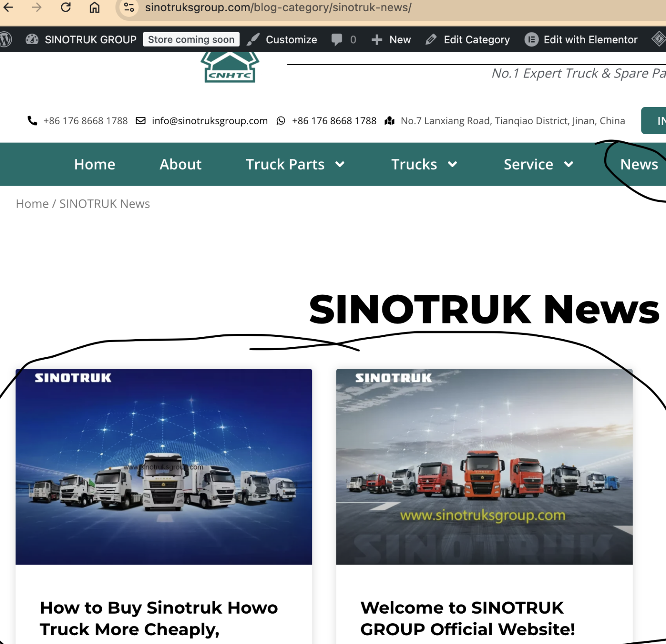The width and height of the screenshot is (666, 644).
Task: Click phone number beside handset icon
Action: point(85,121)
